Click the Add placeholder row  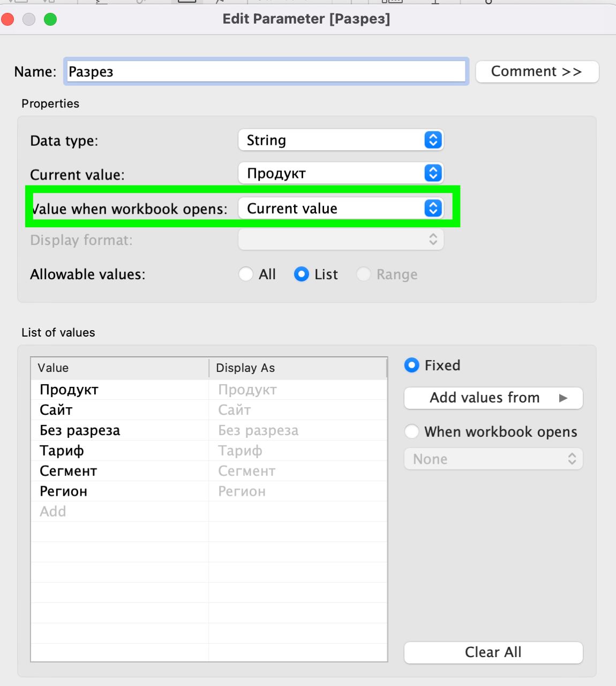[120, 512]
